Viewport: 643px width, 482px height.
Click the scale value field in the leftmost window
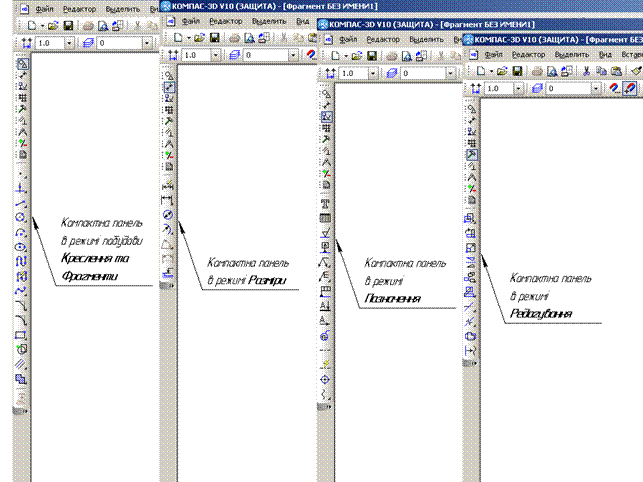[50, 43]
